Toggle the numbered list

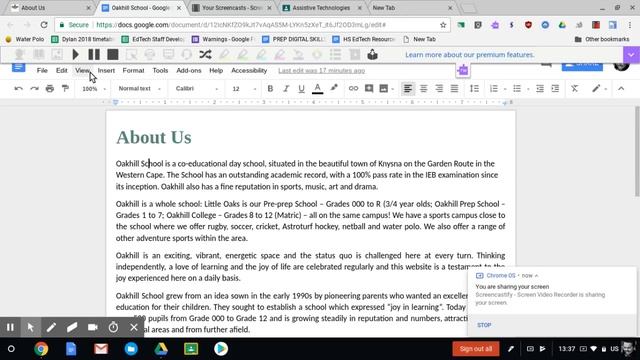[x=493, y=89]
